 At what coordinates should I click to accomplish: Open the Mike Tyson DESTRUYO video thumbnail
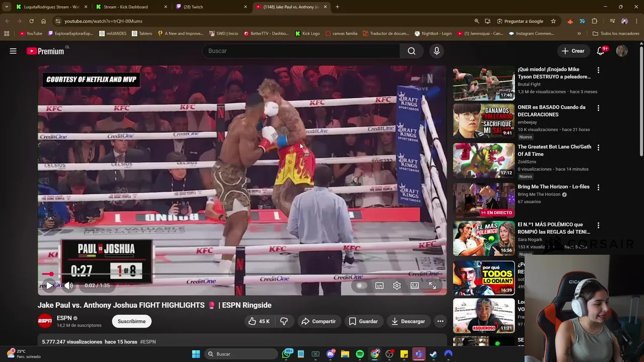tap(484, 83)
